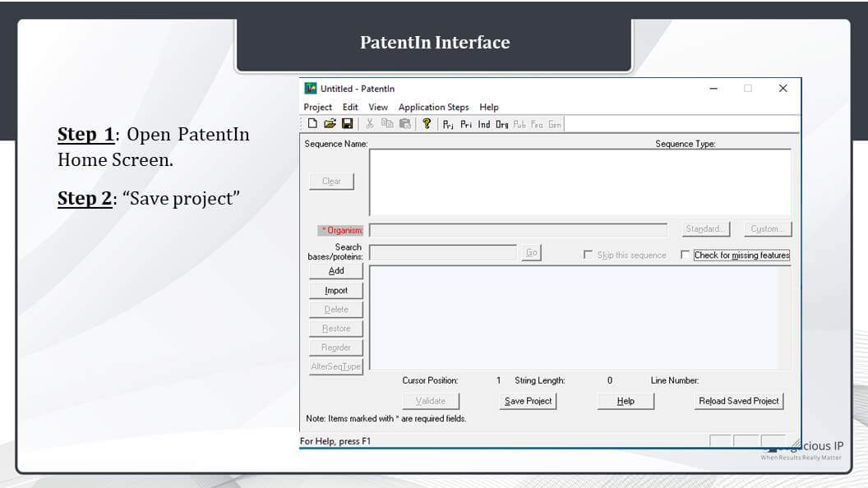Click the Pub toolbar icon
The image size is (868, 488).
pos(519,125)
